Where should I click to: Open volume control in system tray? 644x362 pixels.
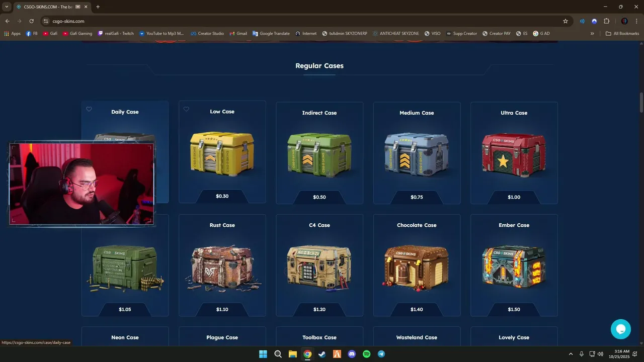pyautogui.click(x=600, y=354)
